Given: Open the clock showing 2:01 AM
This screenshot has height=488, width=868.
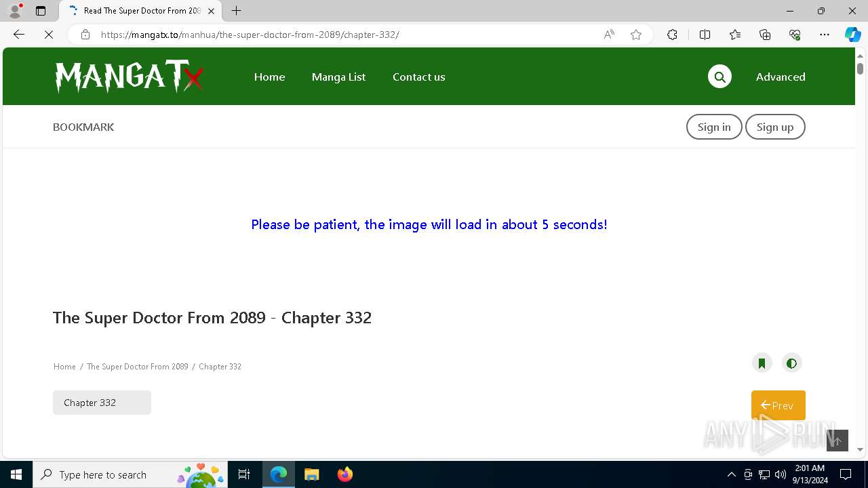Looking at the screenshot, I should click(x=810, y=474).
